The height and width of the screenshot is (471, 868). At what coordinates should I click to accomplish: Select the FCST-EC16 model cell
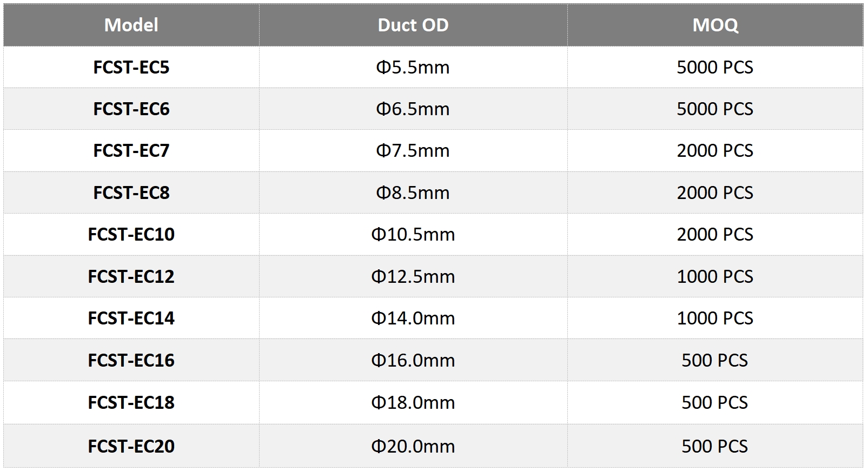131,360
